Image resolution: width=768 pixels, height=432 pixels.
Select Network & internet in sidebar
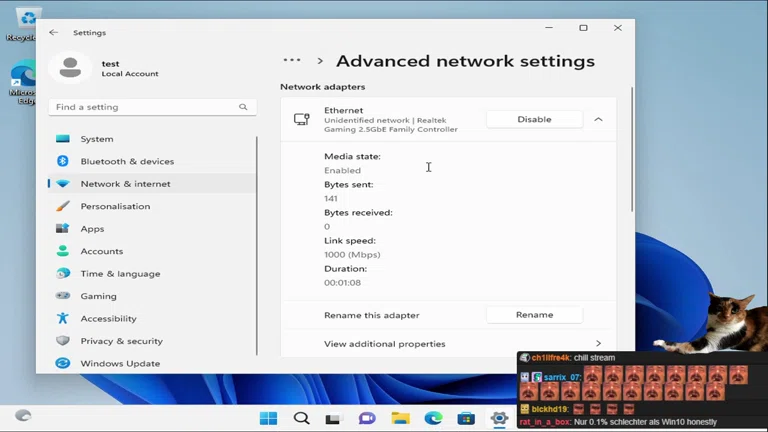click(125, 184)
